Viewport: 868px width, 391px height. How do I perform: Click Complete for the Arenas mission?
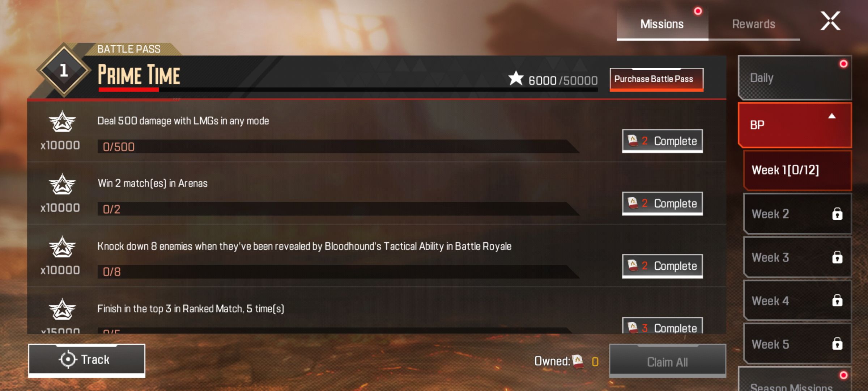coord(663,203)
